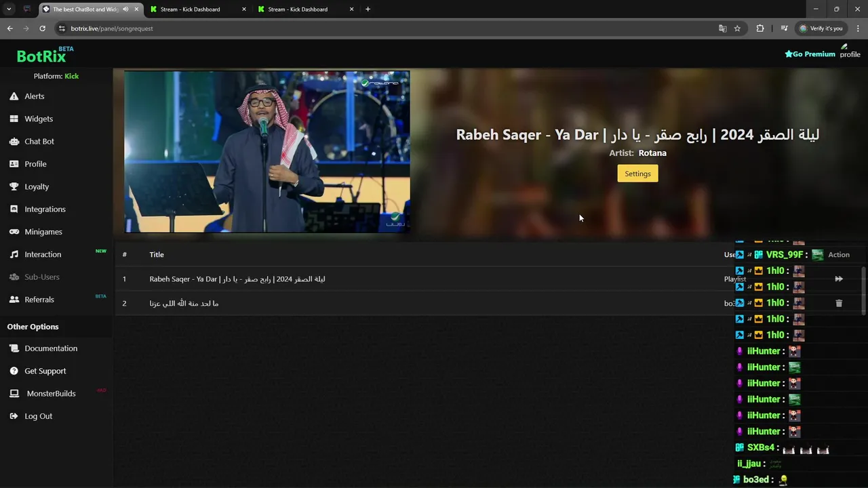The height and width of the screenshot is (488, 868).
Task: Open the Integrations sidebar section
Action: [45, 209]
